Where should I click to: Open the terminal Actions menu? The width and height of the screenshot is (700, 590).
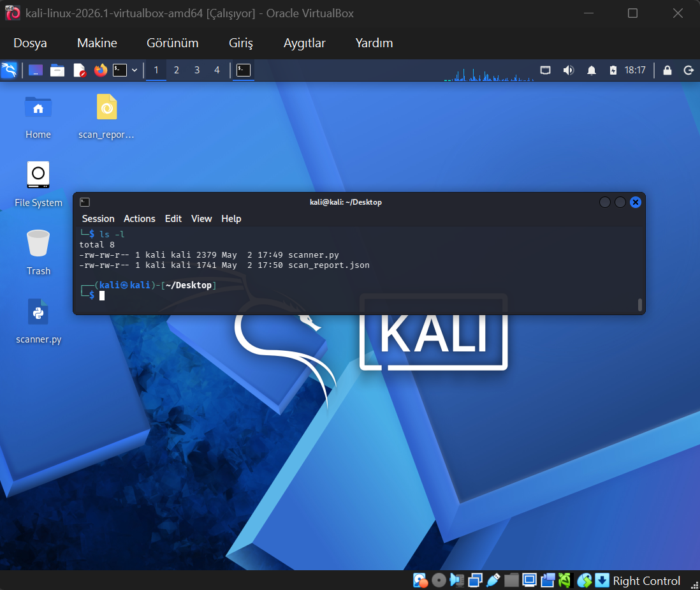[139, 218]
